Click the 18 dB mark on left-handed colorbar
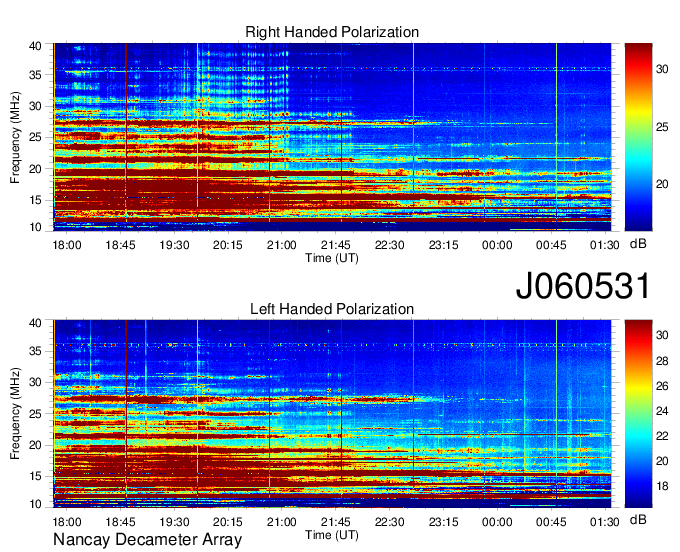Screen dimensions: 680x552 [662, 486]
